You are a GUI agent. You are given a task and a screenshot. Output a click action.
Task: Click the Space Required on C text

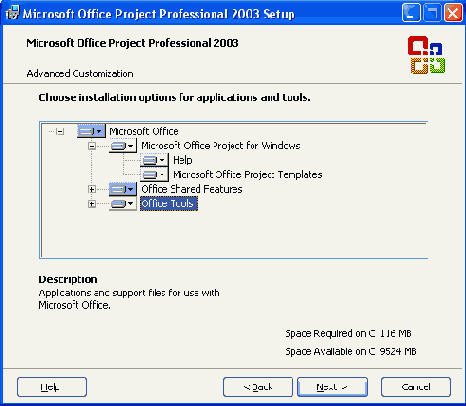click(348, 334)
